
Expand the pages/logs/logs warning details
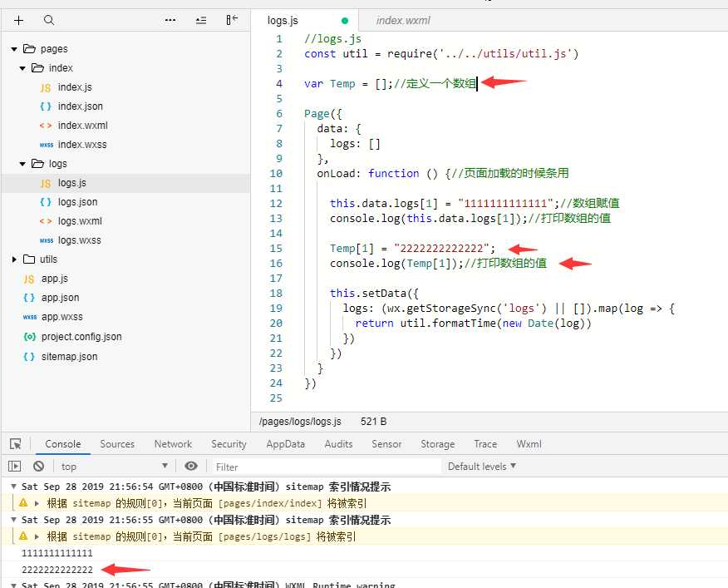37,536
